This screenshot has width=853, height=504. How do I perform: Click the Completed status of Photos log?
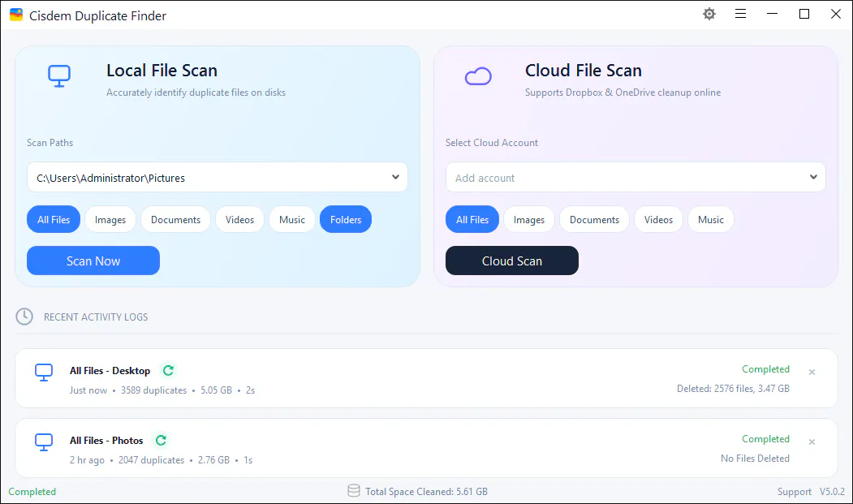[x=765, y=439]
